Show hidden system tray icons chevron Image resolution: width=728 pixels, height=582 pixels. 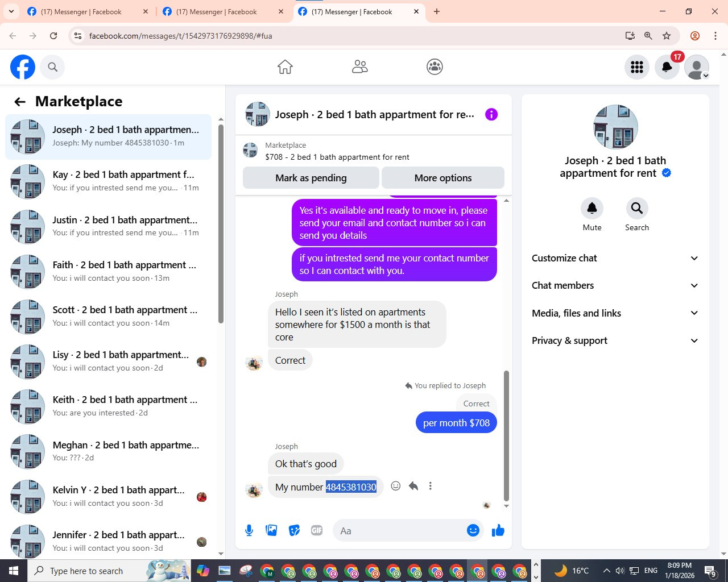[x=606, y=571]
